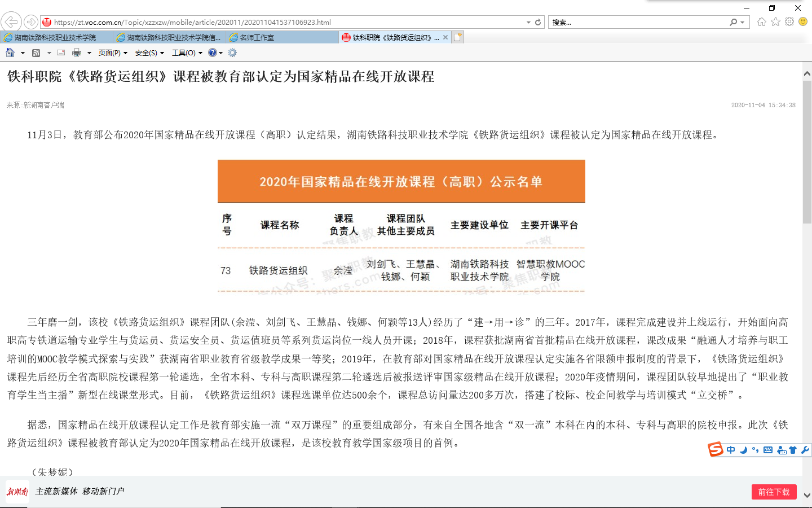Click the paragraph starting 据悉

[x=398, y=433]
